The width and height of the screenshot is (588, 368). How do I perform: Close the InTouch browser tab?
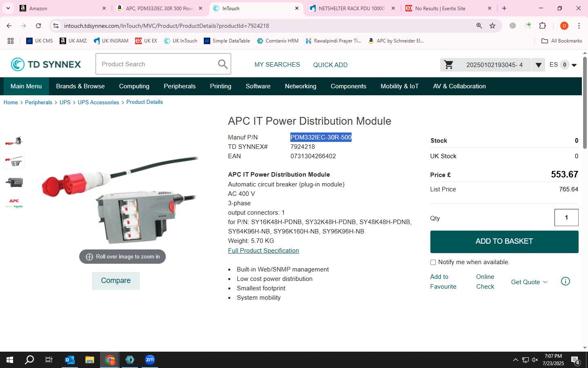tap(297, 8)
